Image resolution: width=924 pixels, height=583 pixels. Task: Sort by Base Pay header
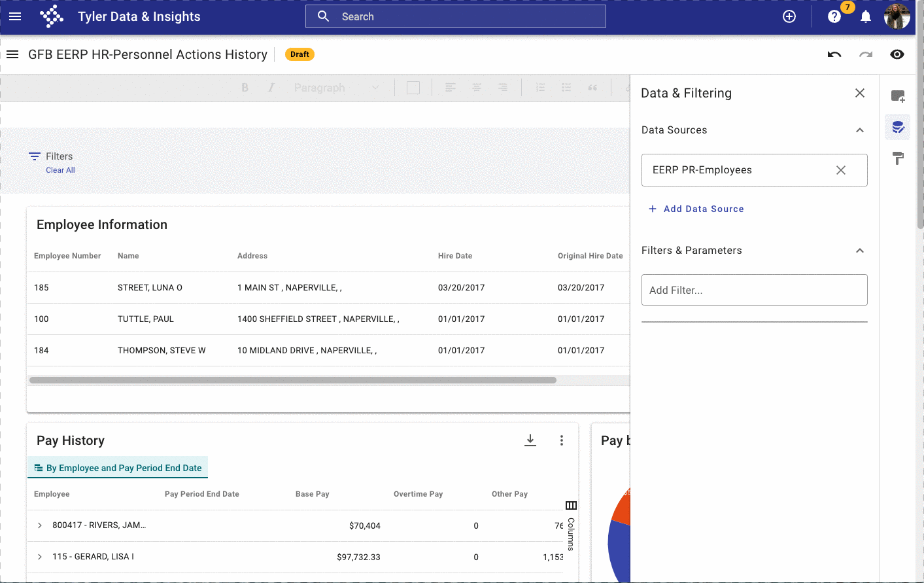pyautogui.click(x=312, y=494)
